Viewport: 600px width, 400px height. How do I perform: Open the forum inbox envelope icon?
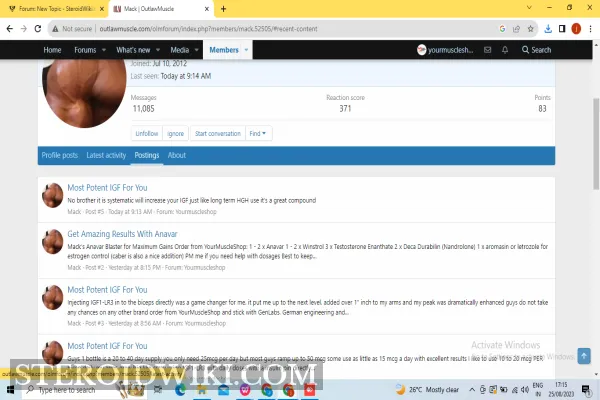pos(488,50)
